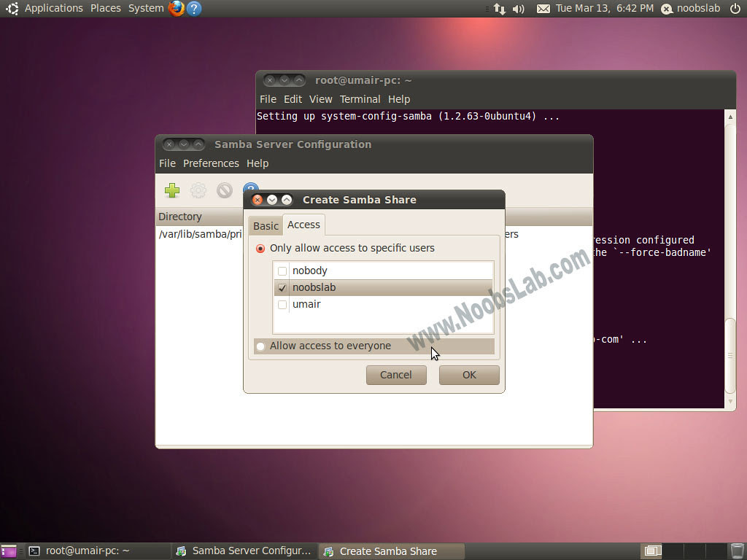
Task: Click the Ubuntu logo in top panel
Action: point(12,8)
